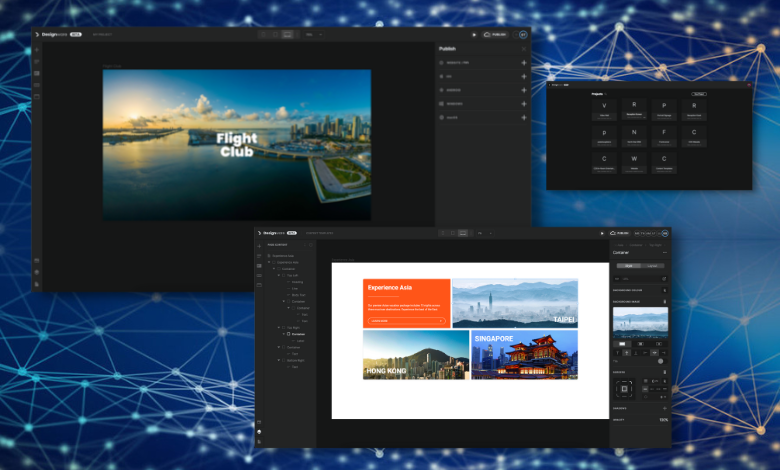Add WEBSITE / PWA target in Publish panel
Viewport: 780px width, 470px height.
524,63
